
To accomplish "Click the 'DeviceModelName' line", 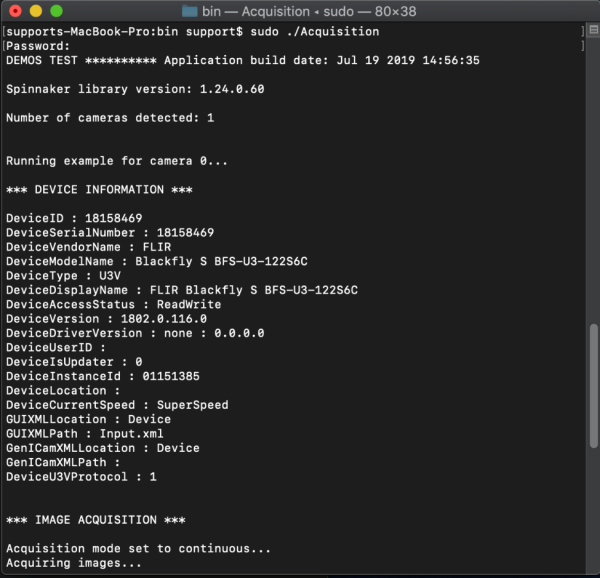I will 157,261.
